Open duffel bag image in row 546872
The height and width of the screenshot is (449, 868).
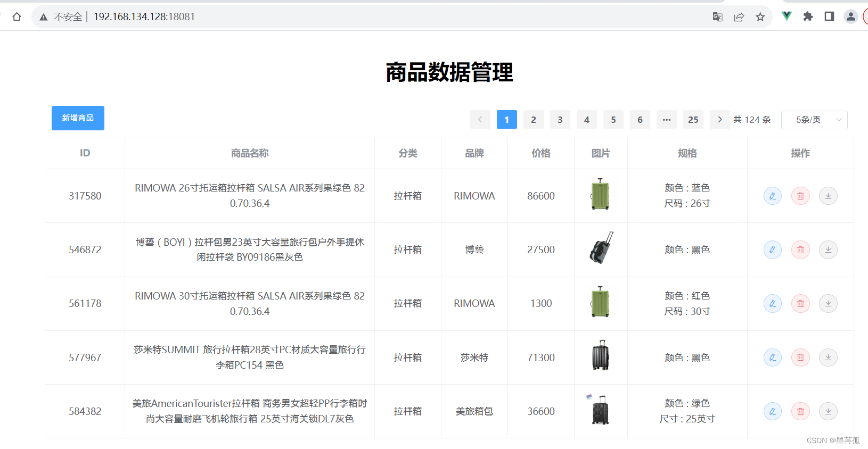601,248
